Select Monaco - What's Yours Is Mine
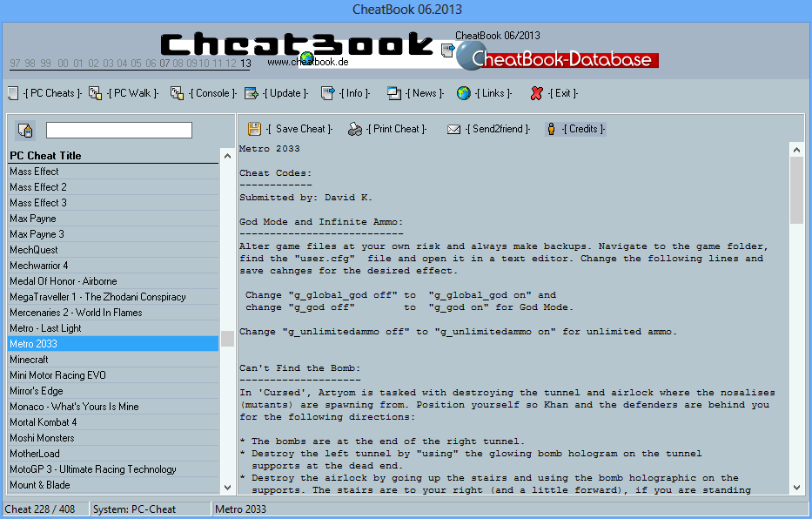The image size is (812, 519). [113, 407]
